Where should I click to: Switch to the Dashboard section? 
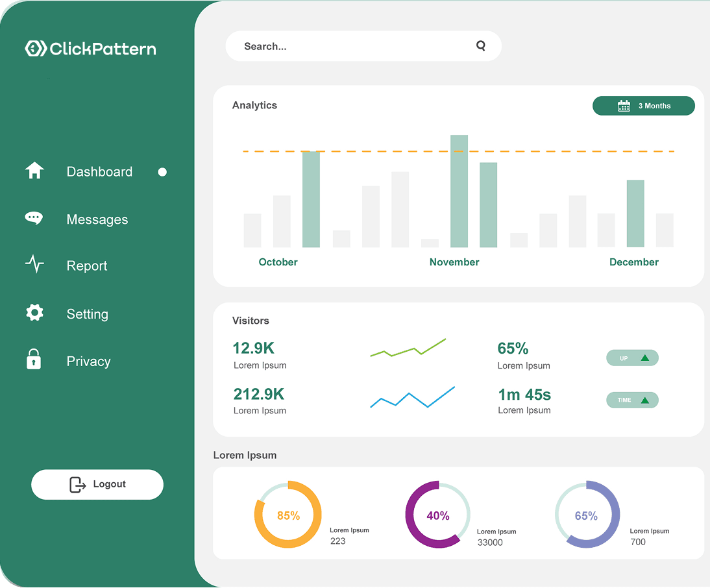tap(99, 171)
